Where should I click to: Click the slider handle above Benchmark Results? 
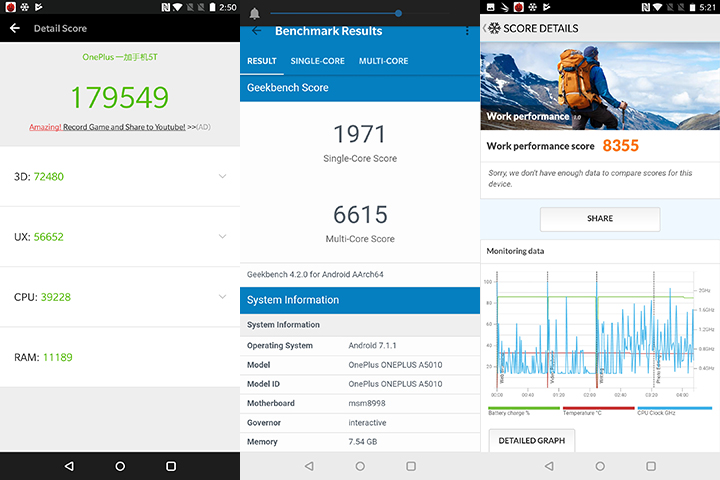coord(398,13)
